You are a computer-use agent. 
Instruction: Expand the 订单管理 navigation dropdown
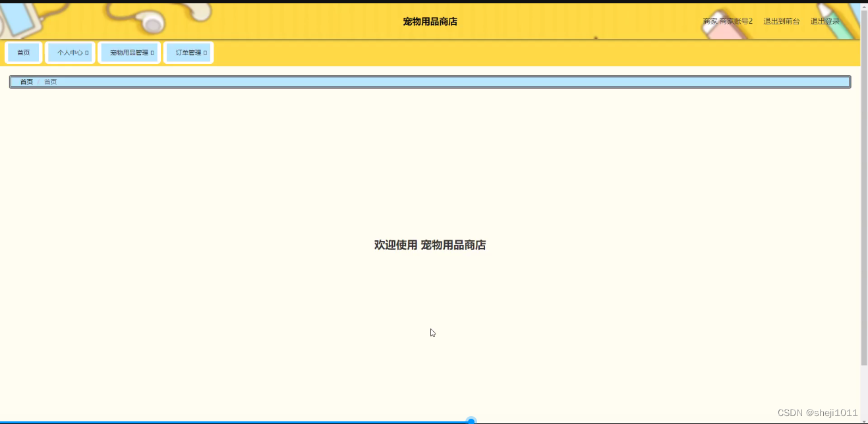(x=188, y=52)
